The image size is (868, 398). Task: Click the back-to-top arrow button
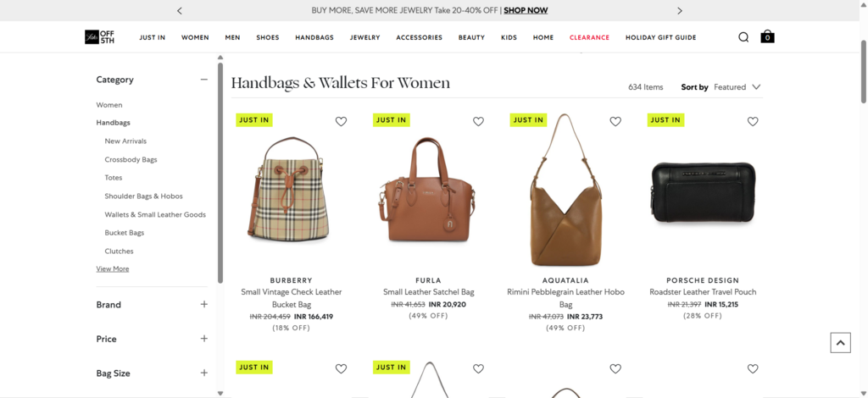840,343
